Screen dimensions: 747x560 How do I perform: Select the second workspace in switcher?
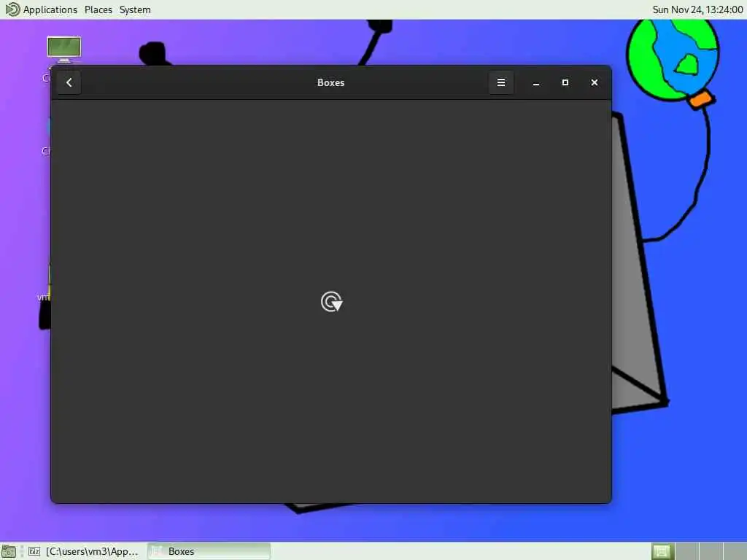[x=686, y=551]
